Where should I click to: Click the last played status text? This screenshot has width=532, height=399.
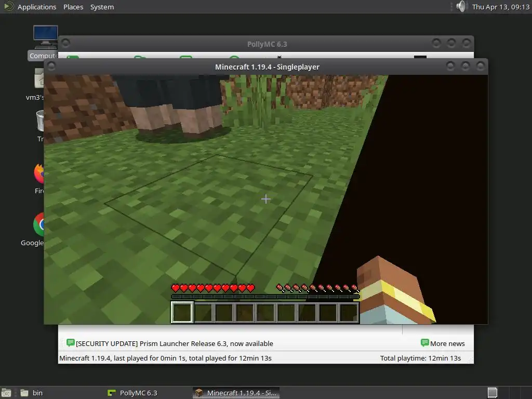pyautogui.click(x=165, y=358)
